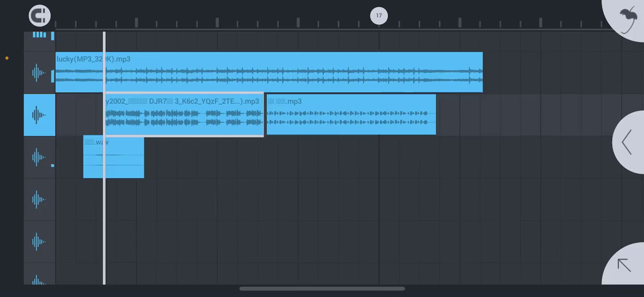The image size is (644, 297).
Task: Click the bar 17 marker on timeline
Action: click(379, 15)
